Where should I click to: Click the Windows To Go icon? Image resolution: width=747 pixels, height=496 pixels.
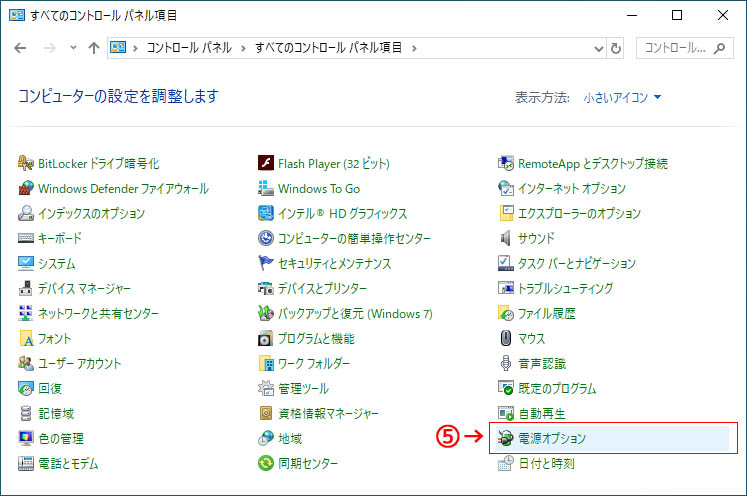point(266,188)
